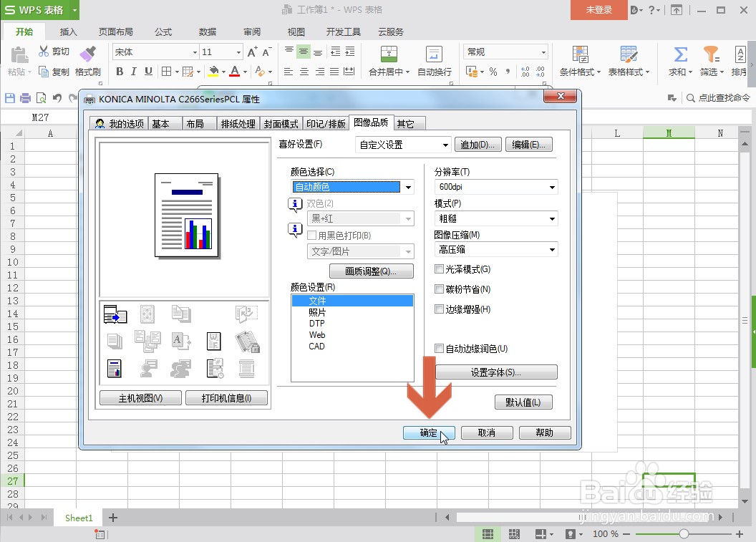Viewport: 756px width, 542px height.
Task: Enable 边缘增强 checkbox
Action: [x=440, y=309]
